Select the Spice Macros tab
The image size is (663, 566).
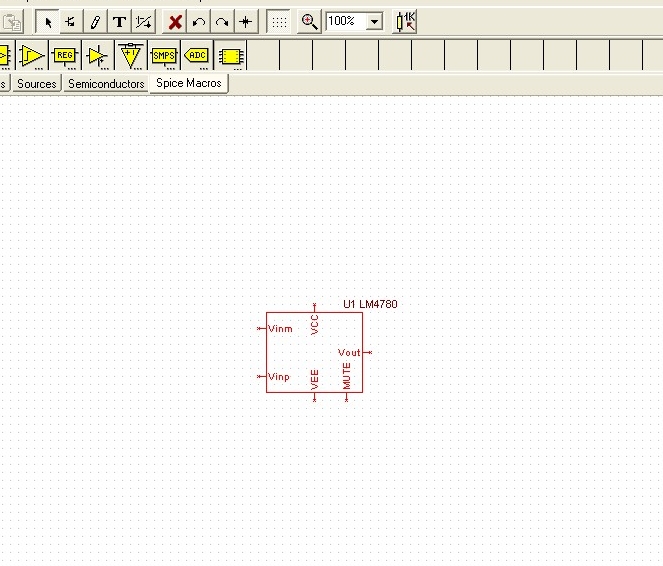pos(189,83)
